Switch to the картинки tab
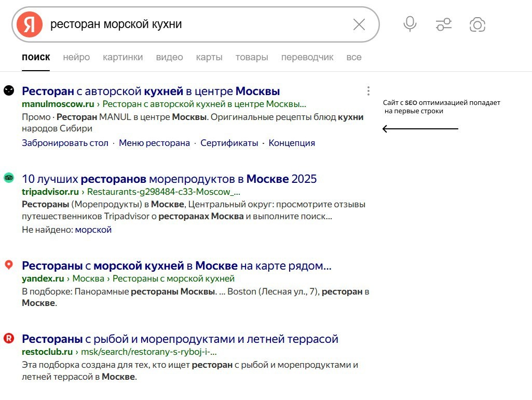This screenshot has height=400, width=532. point(123,57)
